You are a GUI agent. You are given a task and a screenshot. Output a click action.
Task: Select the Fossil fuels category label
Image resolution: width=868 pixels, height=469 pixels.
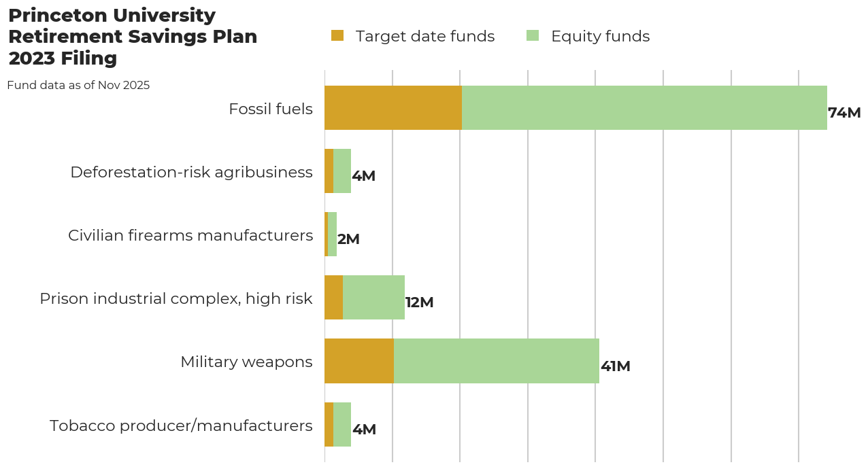[x=271, y=109]
